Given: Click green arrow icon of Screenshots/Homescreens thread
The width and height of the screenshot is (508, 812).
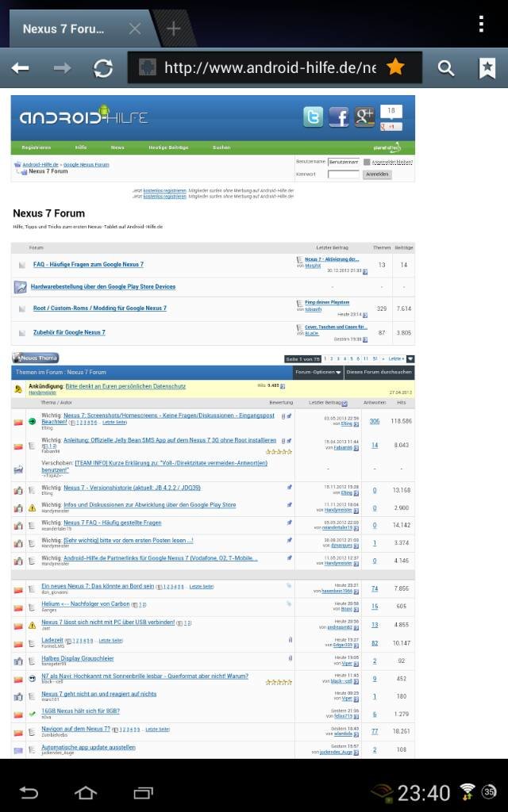Looking at the screenshot, I should 32,422.
